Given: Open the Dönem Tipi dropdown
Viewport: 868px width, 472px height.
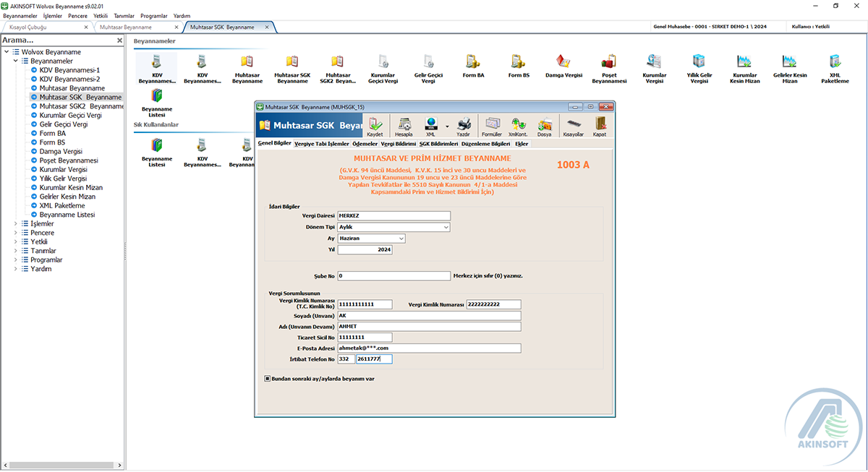Looking at the screenshot, I should click(446, 227).
